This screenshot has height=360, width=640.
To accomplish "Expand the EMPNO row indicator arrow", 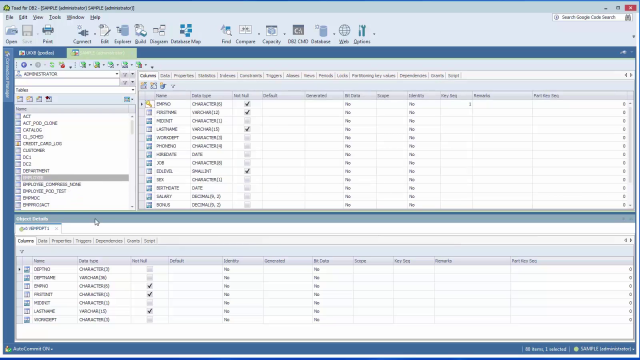I will click(x=142, y=104).
